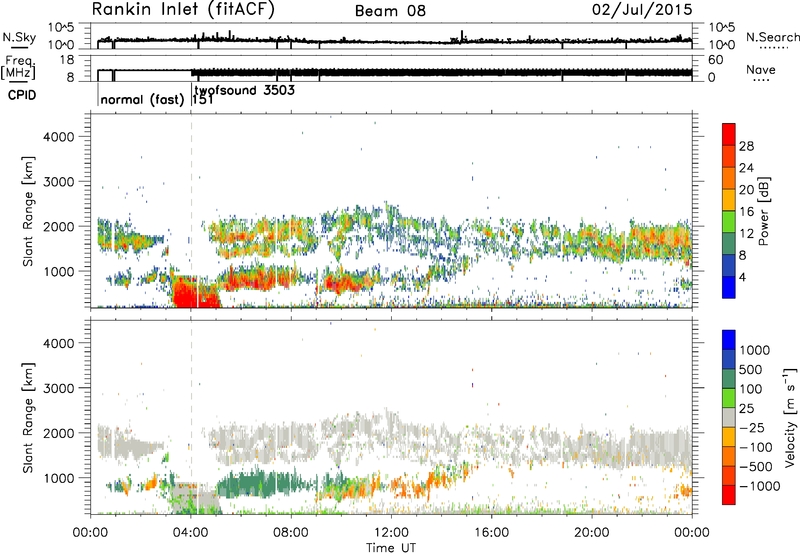Click the red top segment of the power colorbar
The image size is (800, 554).
[729, 134]
